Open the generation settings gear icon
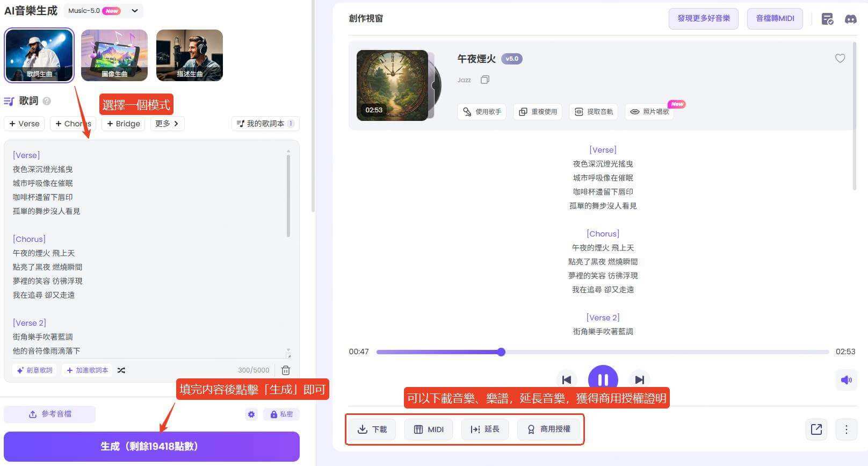Viewport: 868px width, 466px height. (251, 414)
